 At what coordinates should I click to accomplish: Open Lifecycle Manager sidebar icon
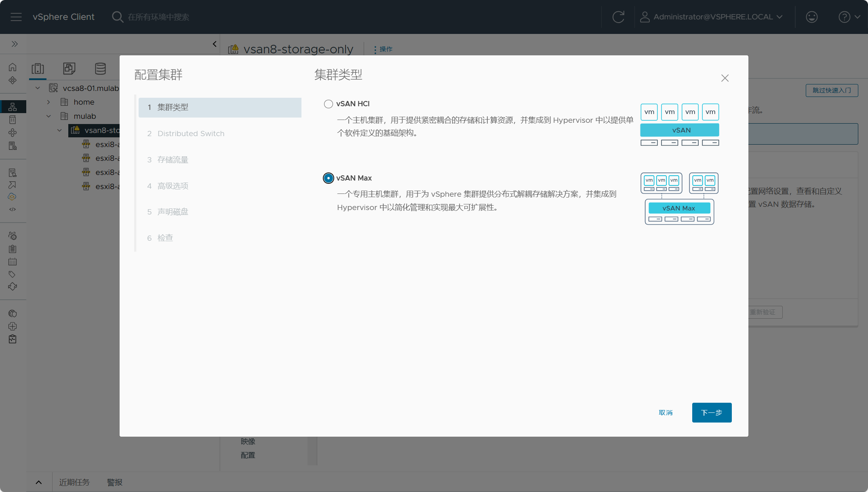[x=13, y=287]
